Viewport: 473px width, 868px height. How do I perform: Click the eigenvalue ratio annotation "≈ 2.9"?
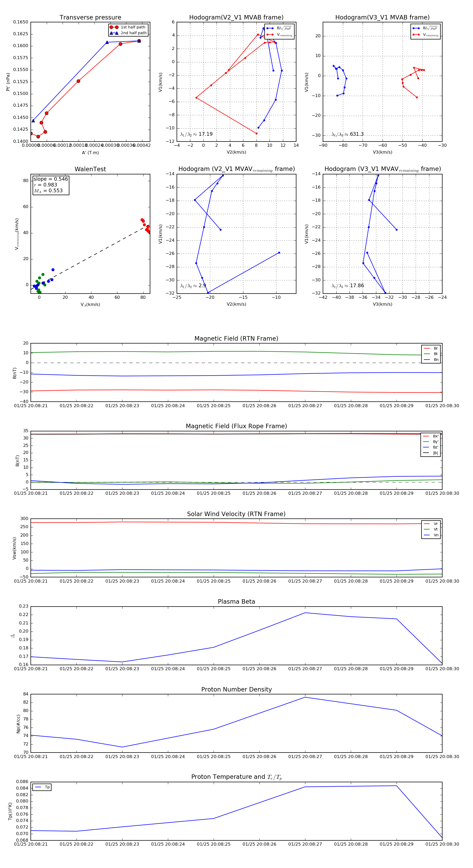pyautogui.click(x=193, y=286)
